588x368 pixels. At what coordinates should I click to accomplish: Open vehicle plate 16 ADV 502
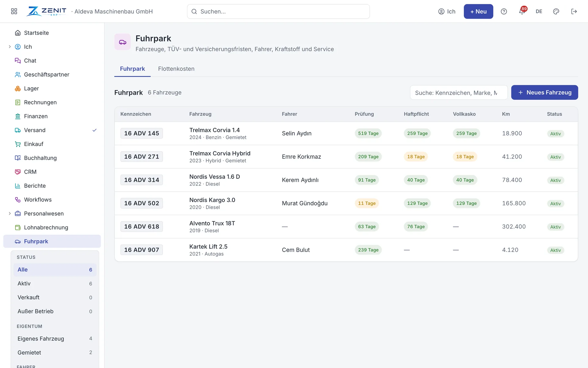(x=141, y=203)
